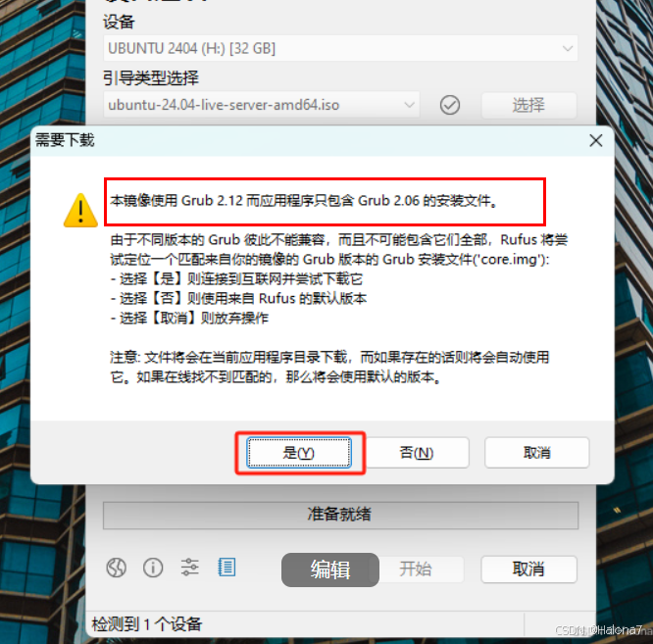Screen dimensions: 653x644
Task: Click the yellow warning triangle icon
Action: (x=80, y=210)
